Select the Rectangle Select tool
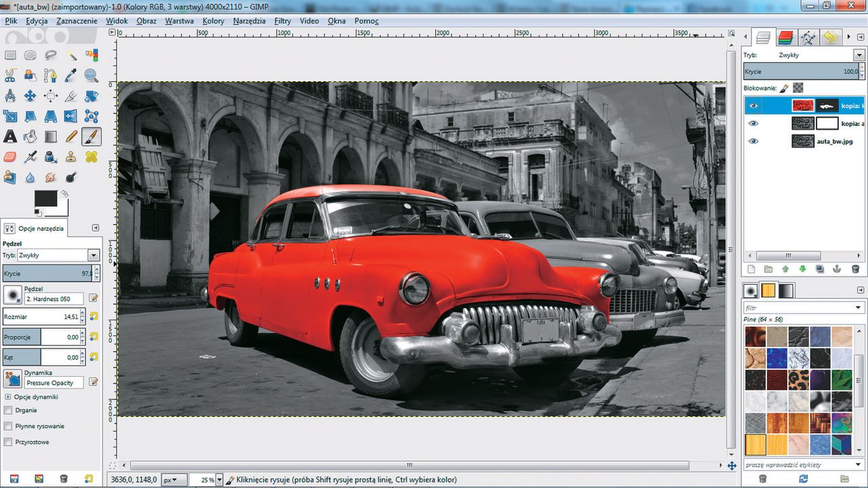 pyautogui.click(x=10, y=56)
